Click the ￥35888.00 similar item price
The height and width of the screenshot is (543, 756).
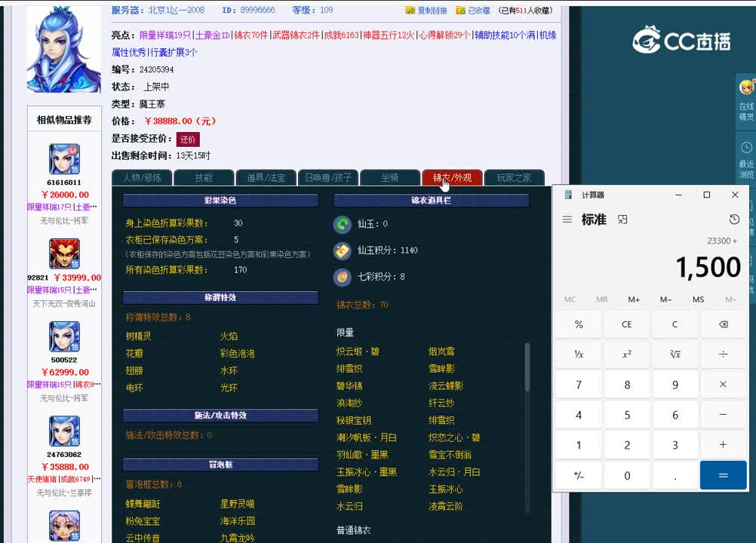click(65, 466)
